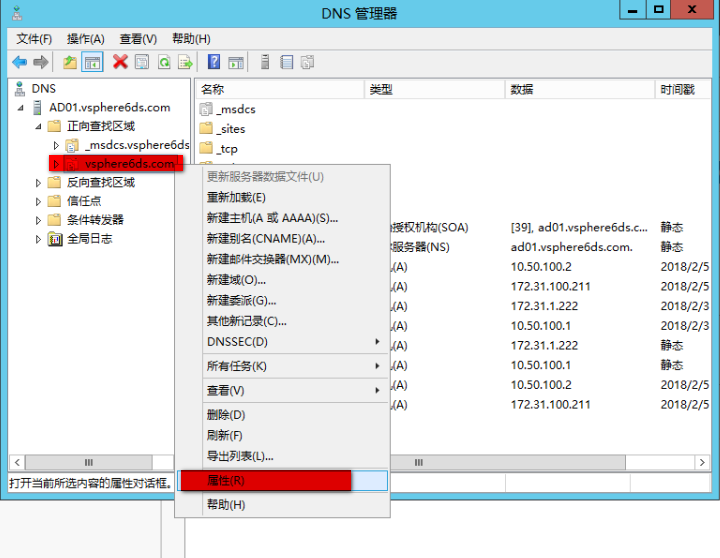Click the _sites folder icon in list
Viewport: 720px width, 558px height.
point(206,129)
